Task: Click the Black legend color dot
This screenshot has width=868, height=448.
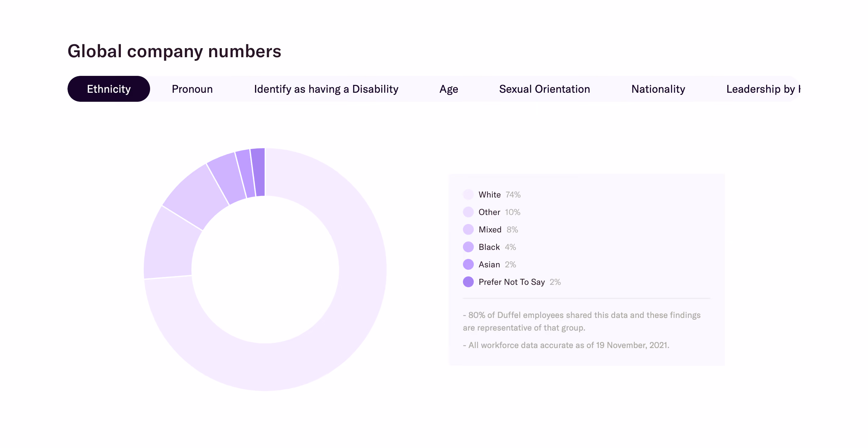Action: 468,247
